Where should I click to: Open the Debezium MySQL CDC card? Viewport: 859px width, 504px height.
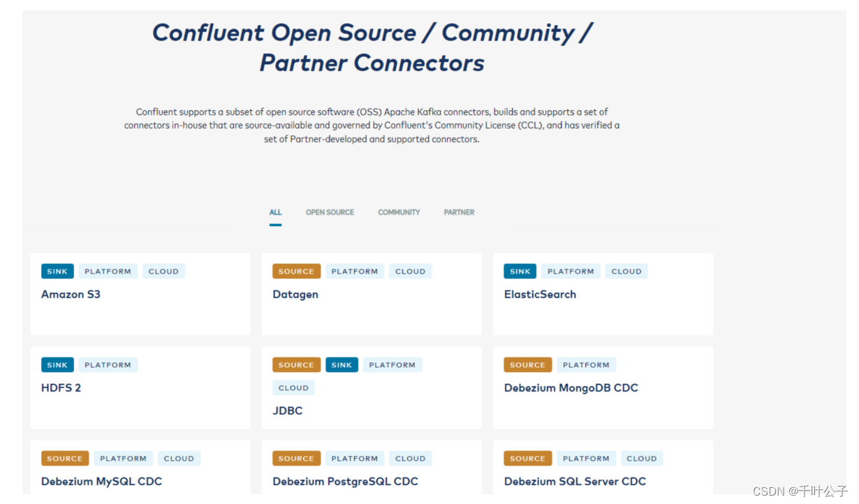[140, 467]
